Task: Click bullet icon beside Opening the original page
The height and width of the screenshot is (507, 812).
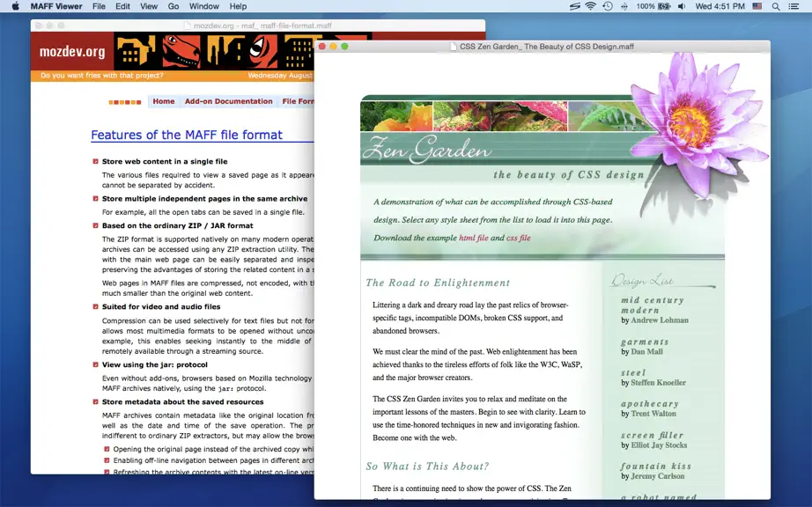Action: pyautogui.click(x=107, y=449)
